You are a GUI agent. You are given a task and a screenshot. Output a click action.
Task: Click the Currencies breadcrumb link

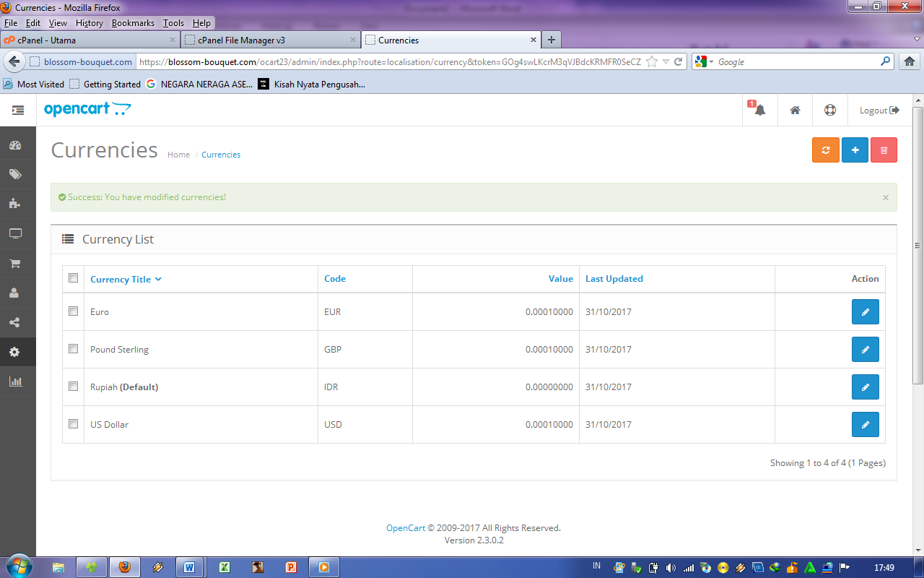pyautogui.click(x=221, y=155)
